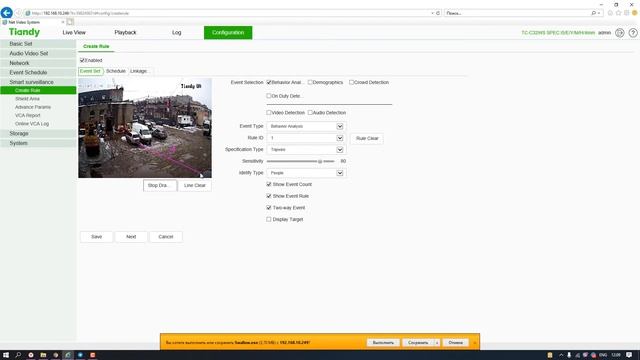
Task: Toggle the Behavior Analysis event checkbox
Action: point(269,82)
